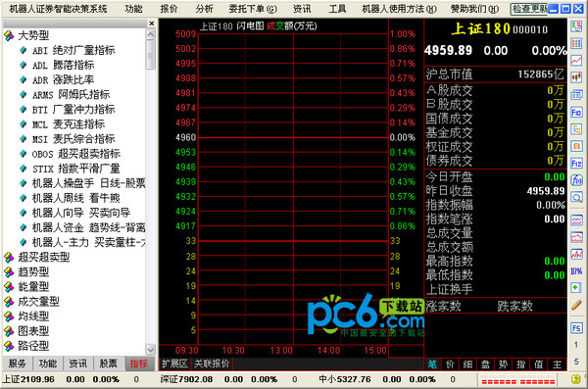
Task: Click the 扩展区 button under the chart
Action: pos(174,364)
